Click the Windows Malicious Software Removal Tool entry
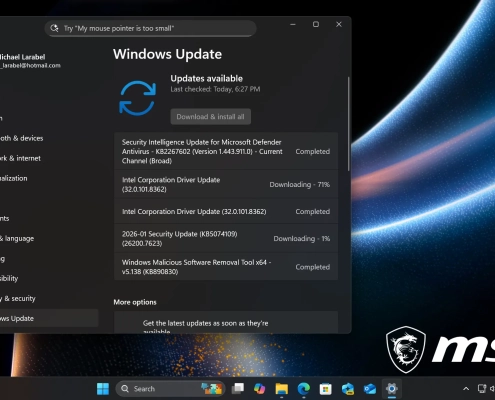The height and width of the screenshot is (400, 495). tap(226, 267)
